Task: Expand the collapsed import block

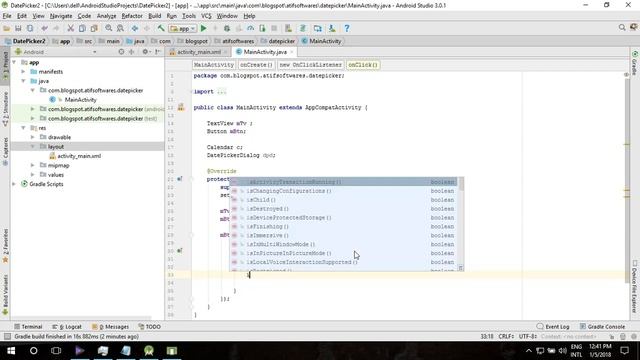Action: click(221, 92)
